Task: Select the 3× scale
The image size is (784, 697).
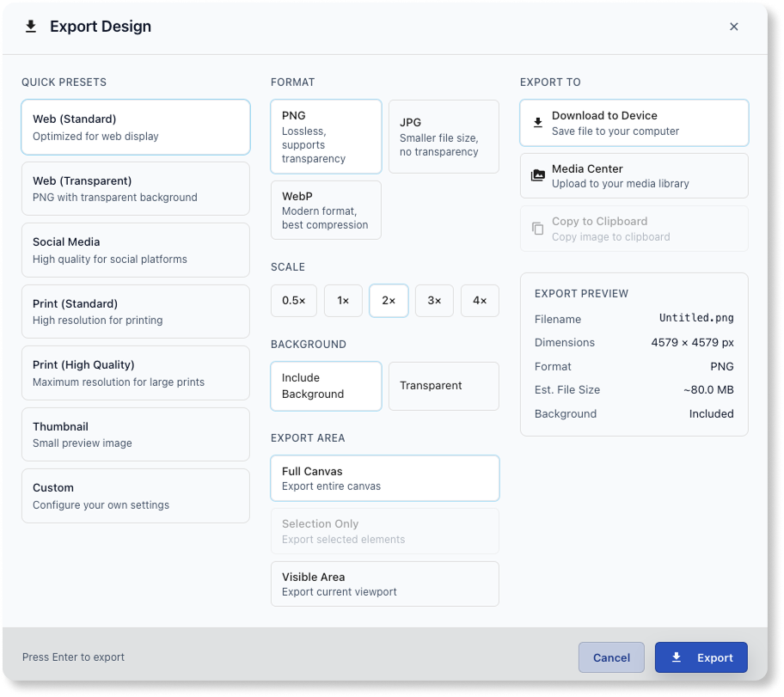Action: [x=434, y=300]
